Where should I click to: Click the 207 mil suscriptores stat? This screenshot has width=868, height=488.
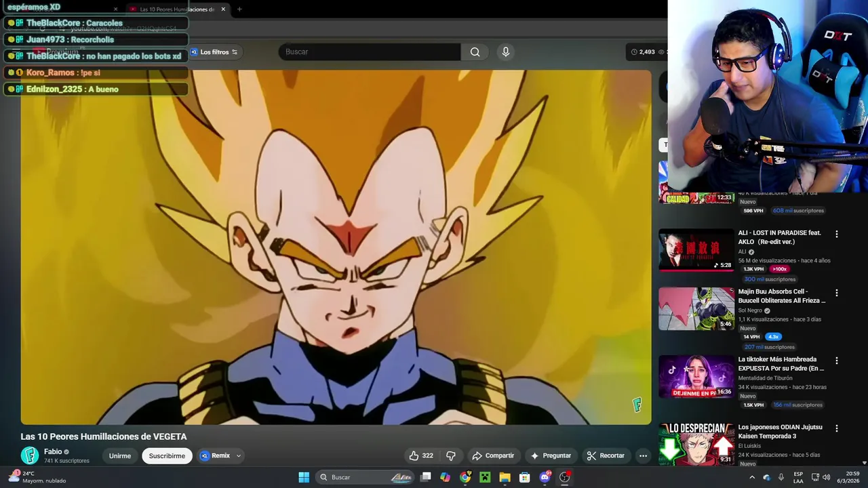click(x=769, y=347)
